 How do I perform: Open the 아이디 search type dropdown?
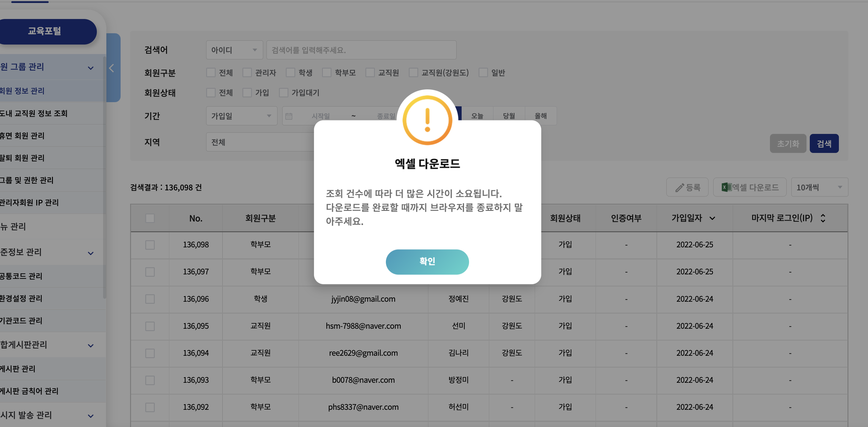[x=234, y=50]
